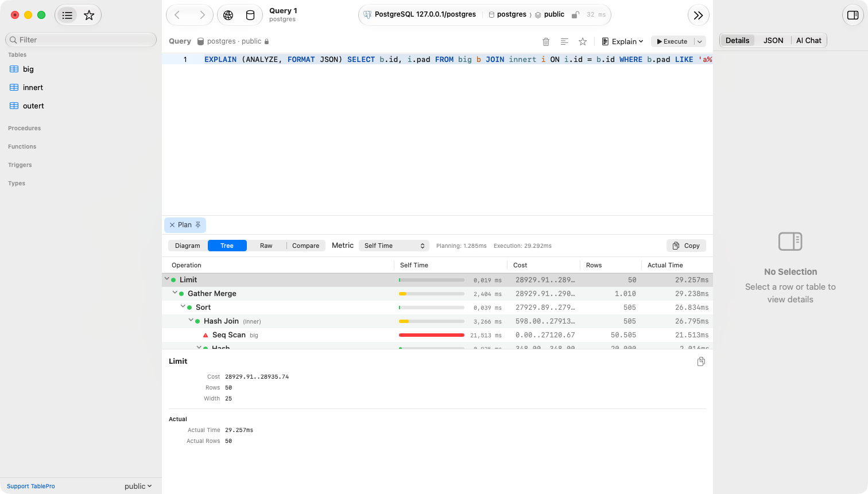Open the public schema selector at bottom

coord(138,486)
